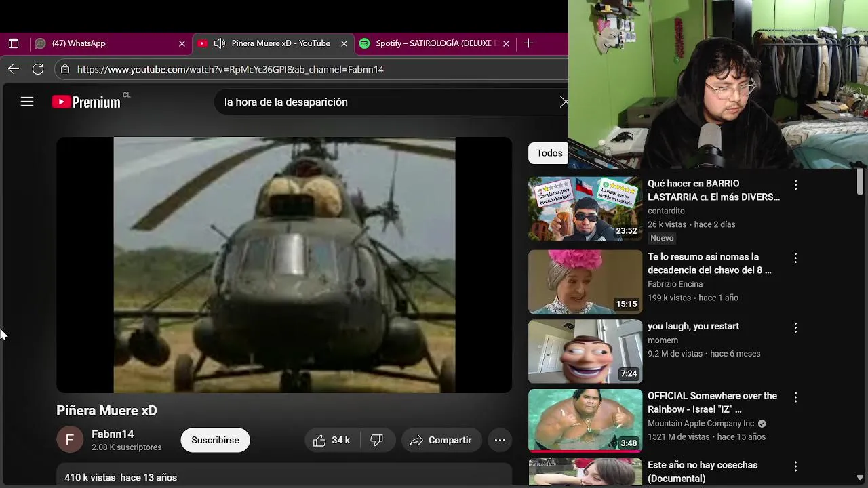The width and height of the screenshot is (868, 488).
Task: Open the 'you laugh, you restart' title
Action: pyautogui.click(x=693, y=326)
